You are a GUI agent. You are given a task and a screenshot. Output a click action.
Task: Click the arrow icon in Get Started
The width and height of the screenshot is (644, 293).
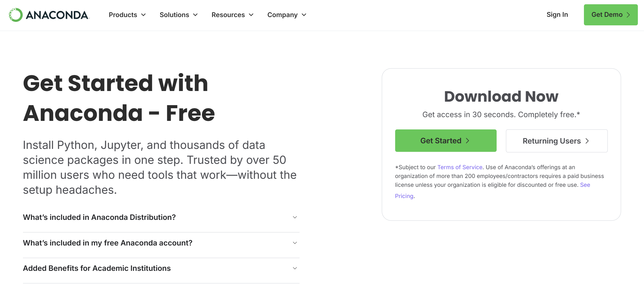468,141
